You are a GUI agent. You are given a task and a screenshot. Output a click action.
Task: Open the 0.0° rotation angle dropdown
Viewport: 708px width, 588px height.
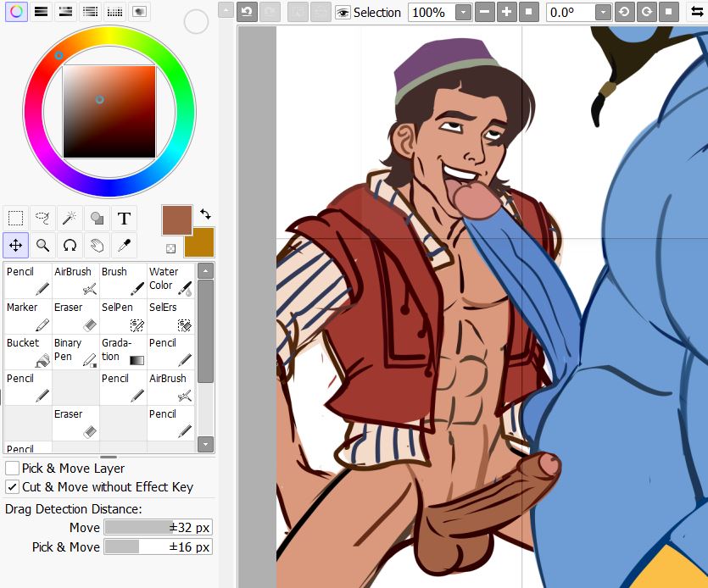[602, 13]
